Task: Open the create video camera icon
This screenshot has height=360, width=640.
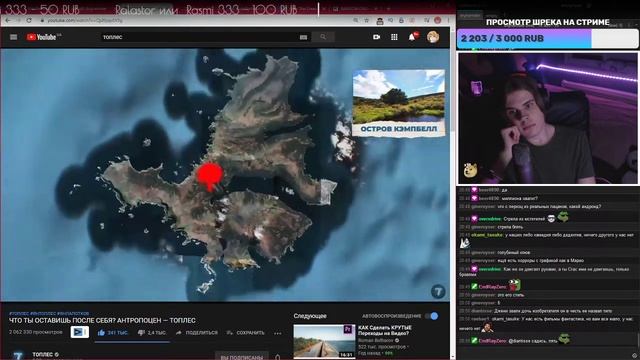Action: (376, 37)
